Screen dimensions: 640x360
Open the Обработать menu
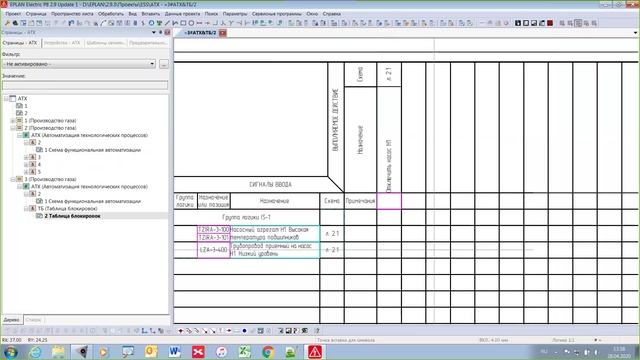pyautogui.click(x=111, y=13)
